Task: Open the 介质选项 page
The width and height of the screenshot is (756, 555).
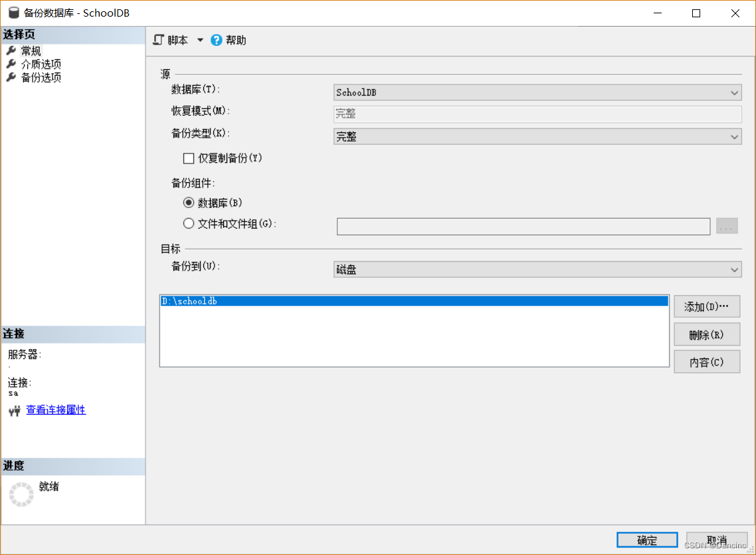Action: [41, 64]
